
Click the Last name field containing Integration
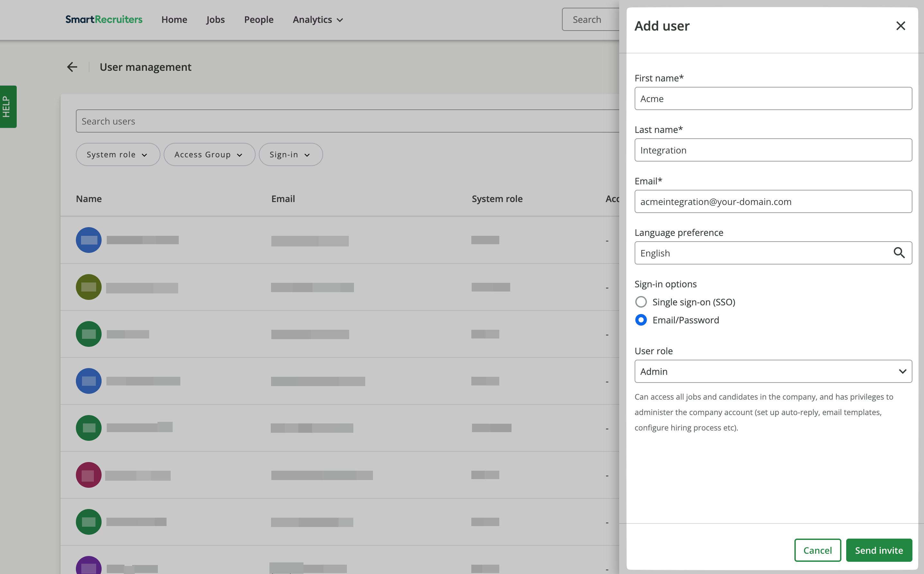(773, 150)
